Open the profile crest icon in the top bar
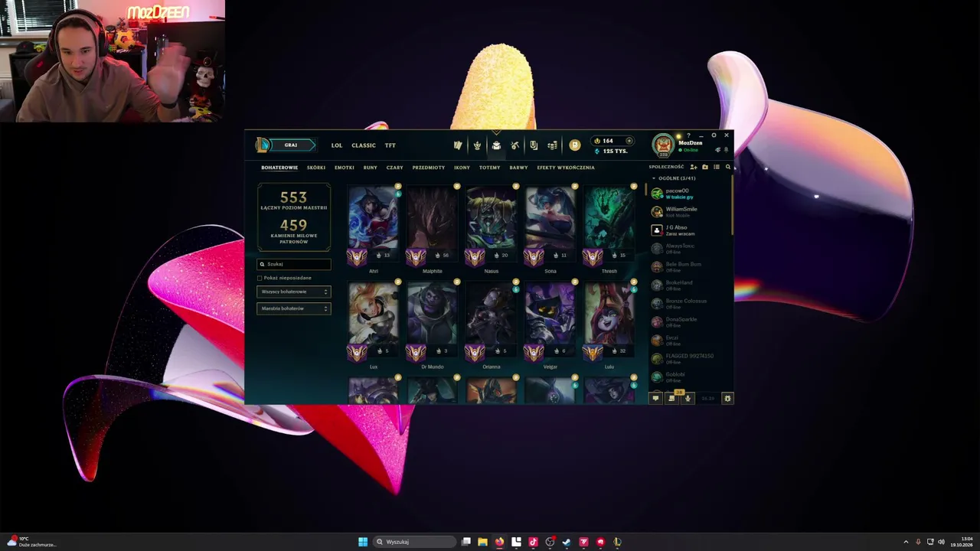 point(477,145)
